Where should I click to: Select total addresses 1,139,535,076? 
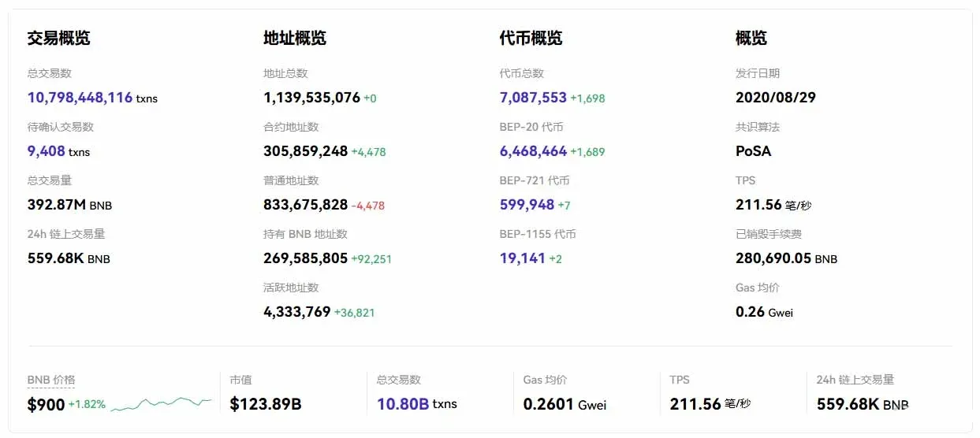coord(311,98)
